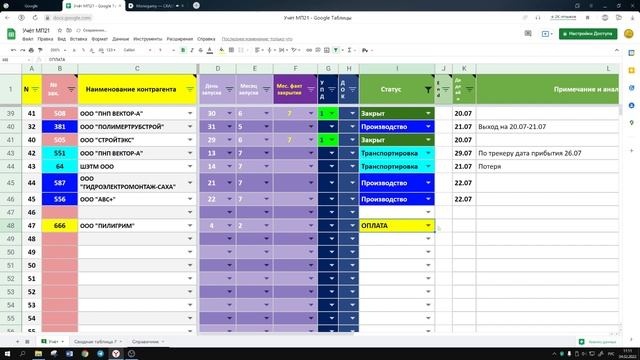This screenshot has height=360, width=640.
Task: Open the text color picker
Action: (210, 50)
